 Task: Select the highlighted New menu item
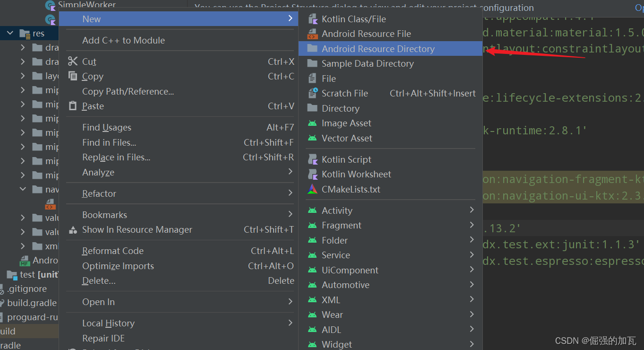[179, 19]
